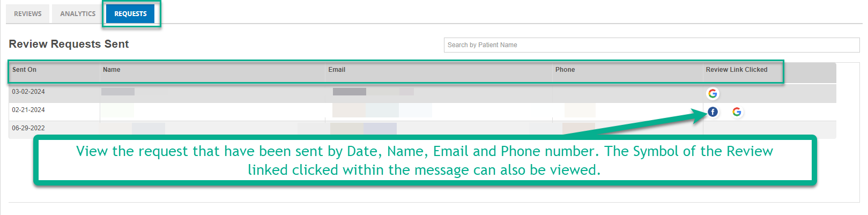Screen dimensions: 868x215
Task: Select the Requests tab
Action: pyautogui.click(x=130, y=13)
